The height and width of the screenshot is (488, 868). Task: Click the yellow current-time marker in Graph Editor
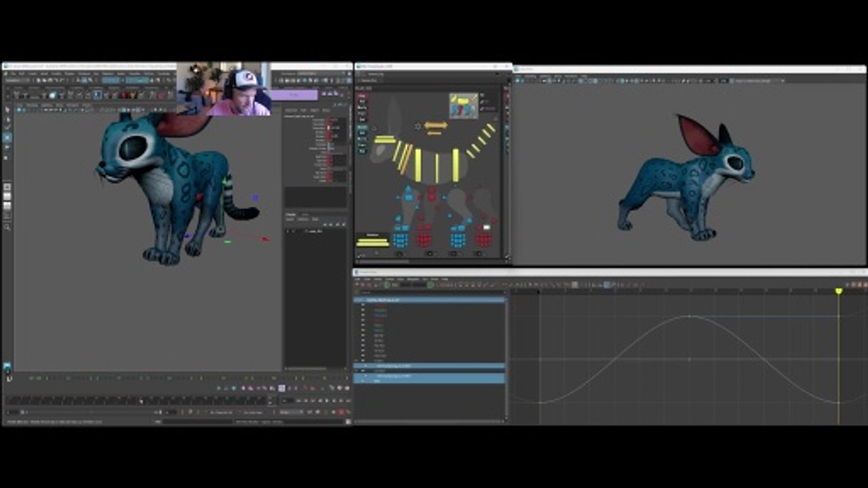pyautogui.click(x=838, y=291)
